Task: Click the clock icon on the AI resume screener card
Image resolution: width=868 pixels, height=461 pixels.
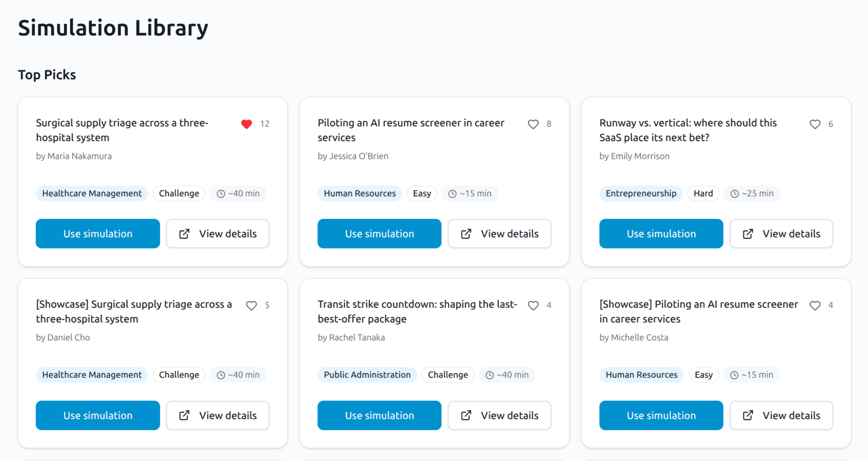Action: [x=452, y=193]
